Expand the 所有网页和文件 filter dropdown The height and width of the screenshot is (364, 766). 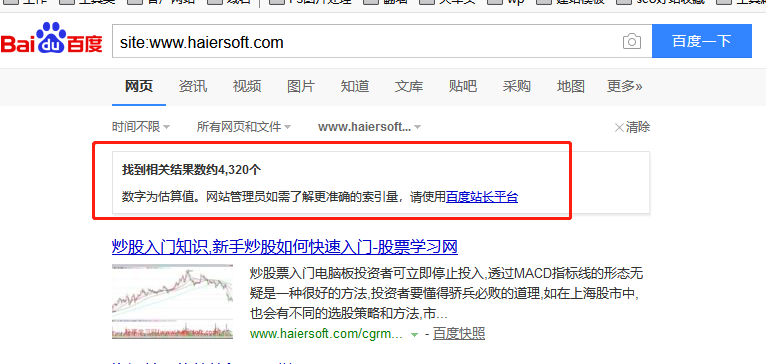(244, 127)
